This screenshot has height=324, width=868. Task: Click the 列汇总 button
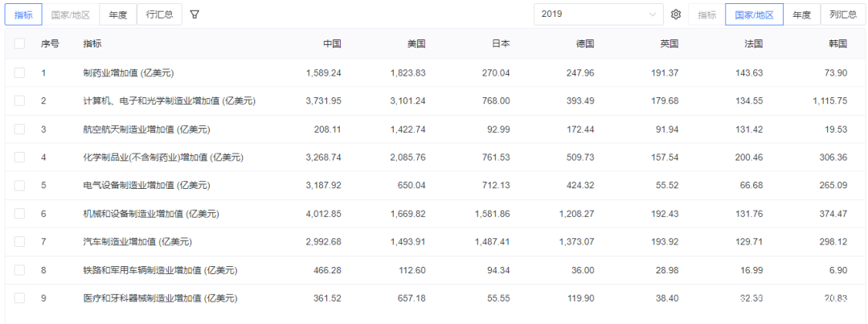(x=842, y=14)
